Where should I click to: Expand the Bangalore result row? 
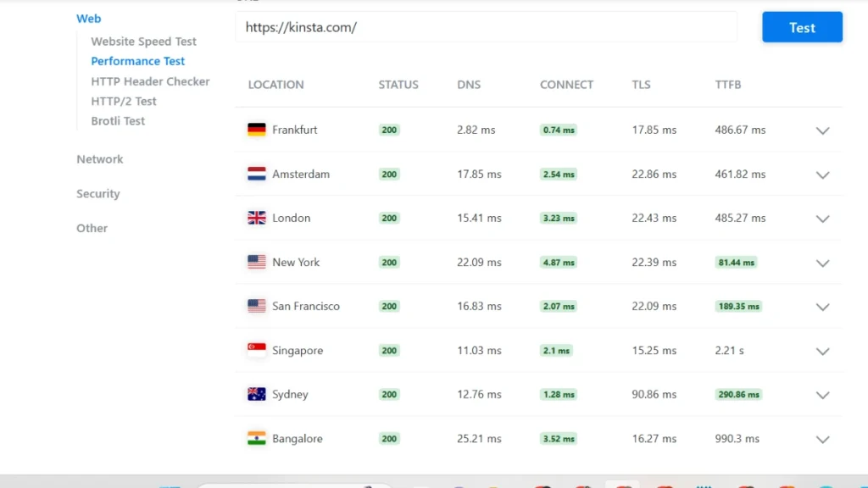822,439
